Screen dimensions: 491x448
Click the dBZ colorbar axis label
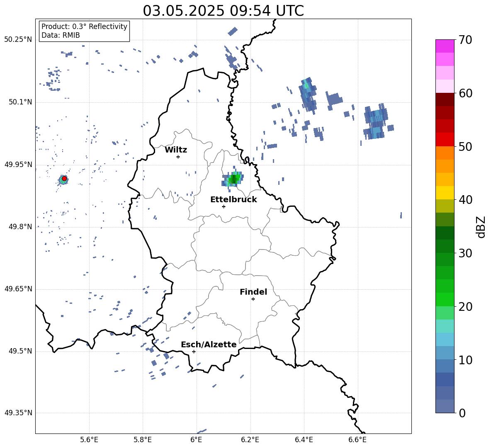pos(481,227)
